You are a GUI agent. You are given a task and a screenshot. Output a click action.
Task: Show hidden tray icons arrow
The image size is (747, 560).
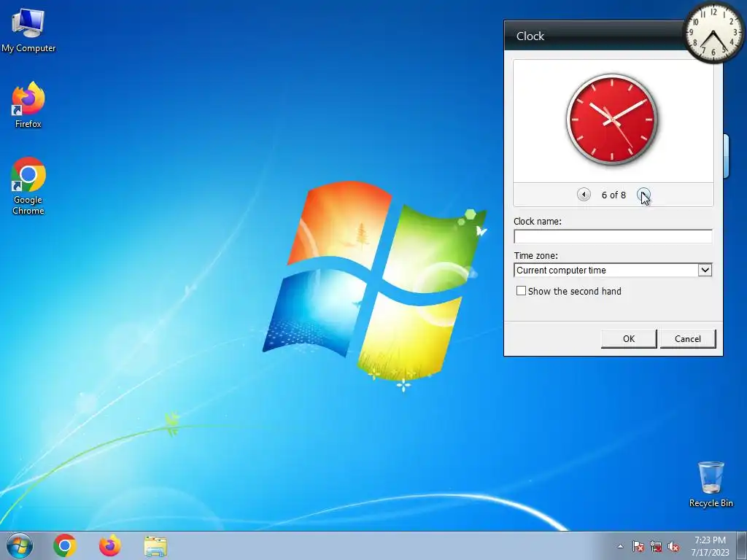click(620, 546)
